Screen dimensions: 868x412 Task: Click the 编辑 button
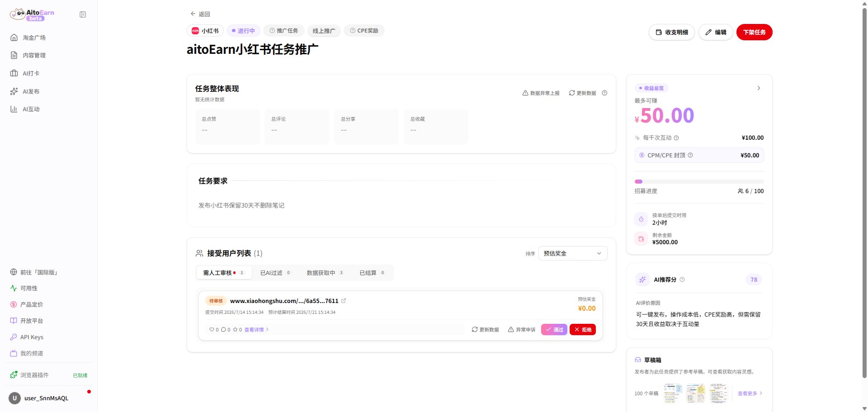[x=716, y=32]
